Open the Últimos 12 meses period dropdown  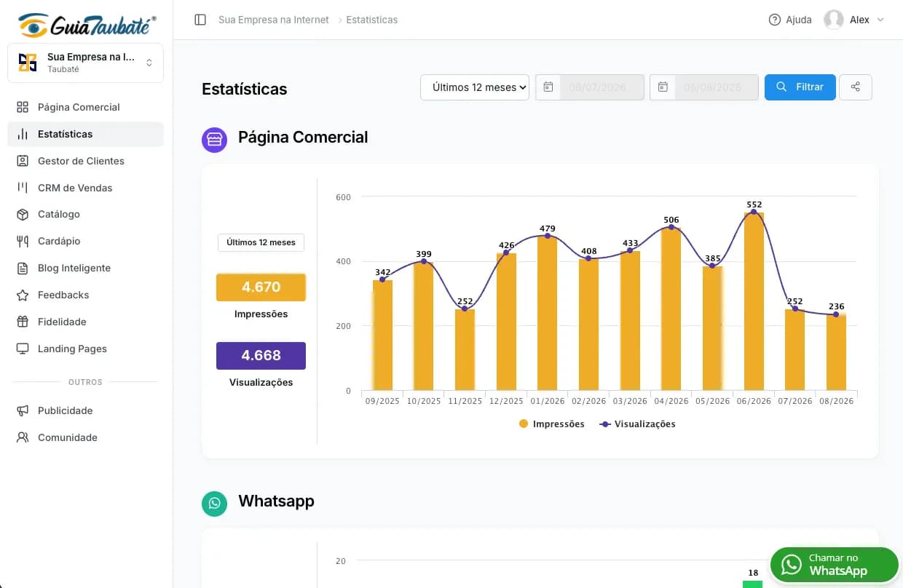pyautogui.click(x=475, y=87)
